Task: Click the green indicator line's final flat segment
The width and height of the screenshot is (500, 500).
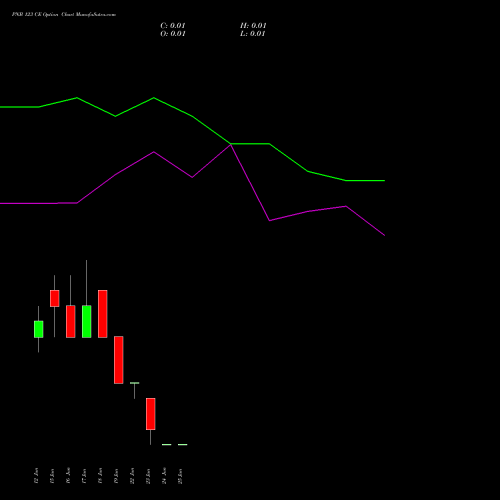Action: [x=365, y=181]
